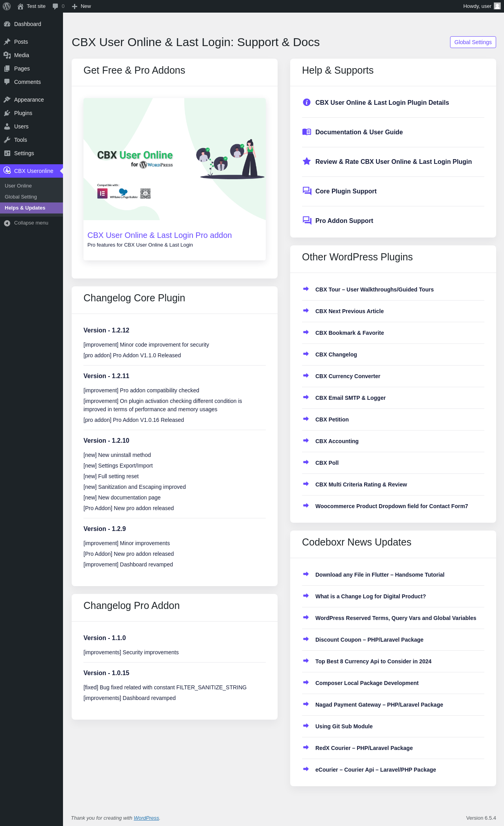Click the info icon beside Plugin Details

click(307, 102)
